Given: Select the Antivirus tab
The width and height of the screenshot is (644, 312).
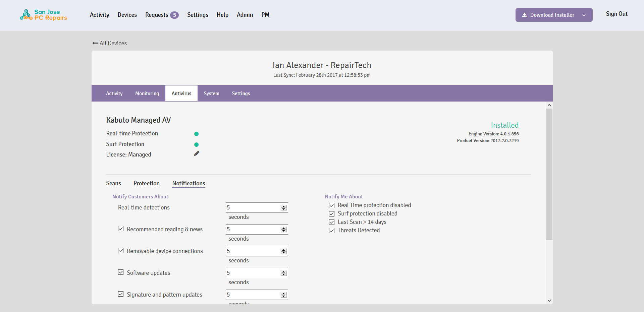Looking at the screenshot, I should click(x=181, y=93).
